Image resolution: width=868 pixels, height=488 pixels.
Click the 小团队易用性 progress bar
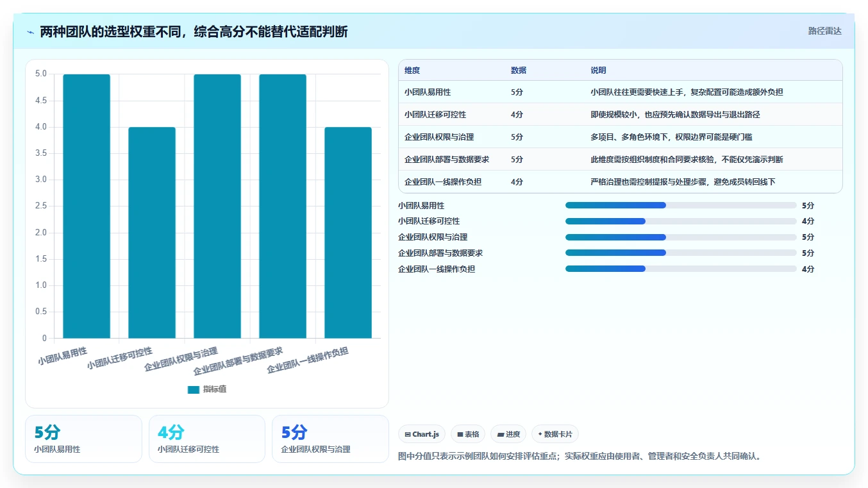(681, 205)
